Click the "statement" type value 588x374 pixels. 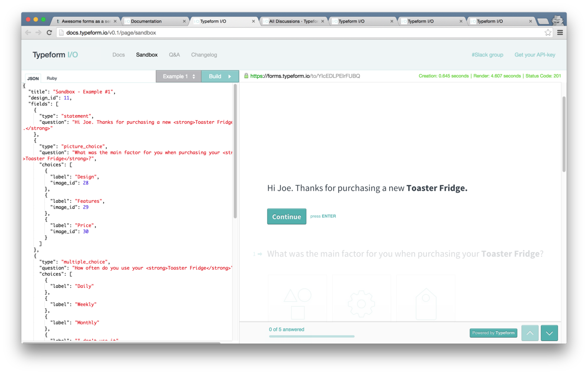[77, 116]
